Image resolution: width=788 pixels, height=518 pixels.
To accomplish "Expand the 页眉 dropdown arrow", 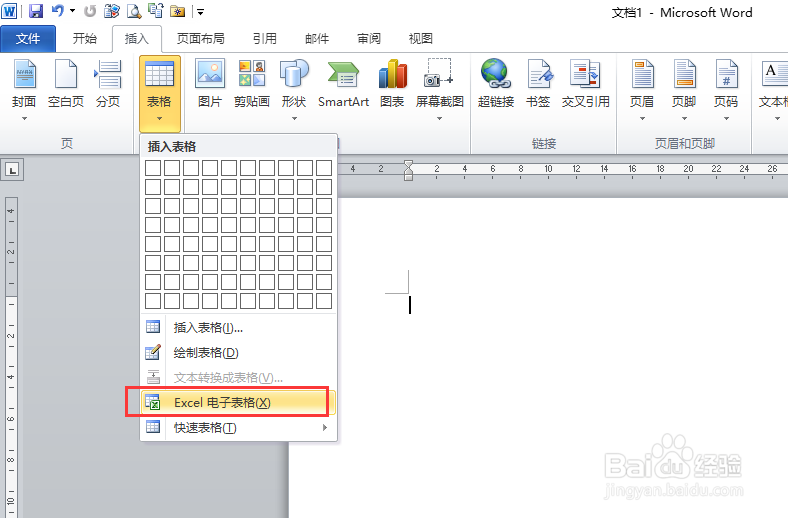I will [642, 119].
